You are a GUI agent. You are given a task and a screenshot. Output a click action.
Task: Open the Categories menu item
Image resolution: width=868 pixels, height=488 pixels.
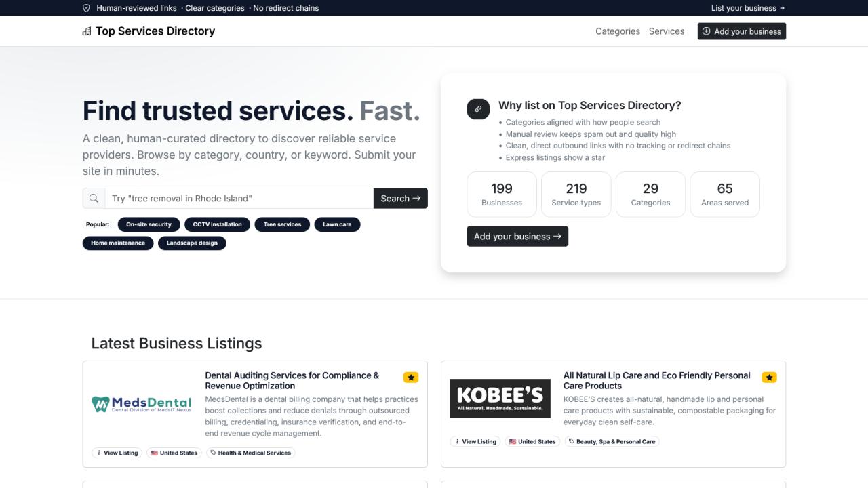(x=617, y=31)
